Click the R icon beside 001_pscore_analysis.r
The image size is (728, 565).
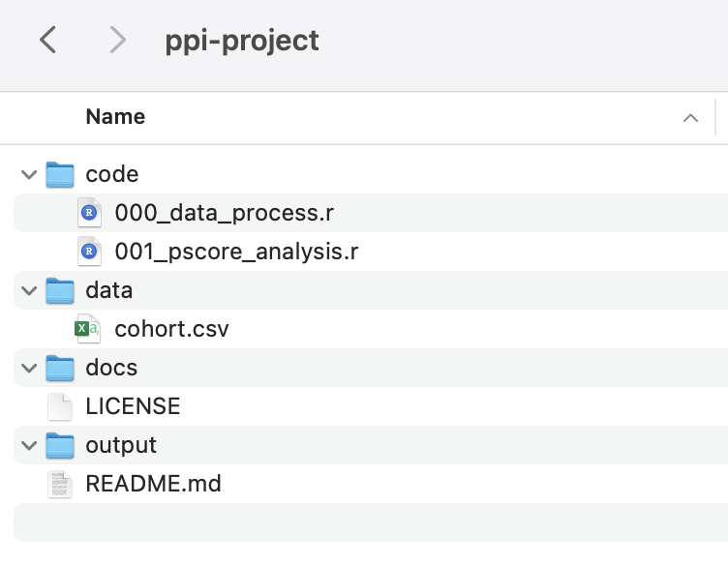89,252
